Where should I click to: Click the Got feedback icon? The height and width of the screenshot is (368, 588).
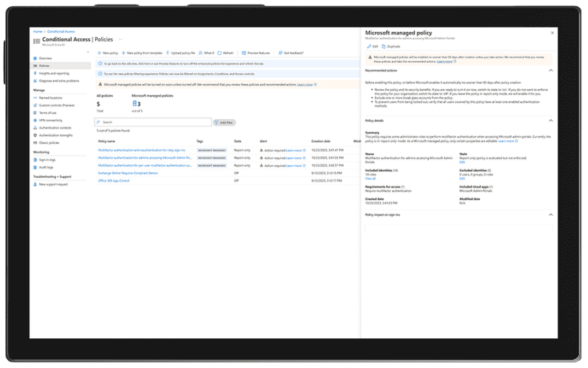[x=281, y=53]
